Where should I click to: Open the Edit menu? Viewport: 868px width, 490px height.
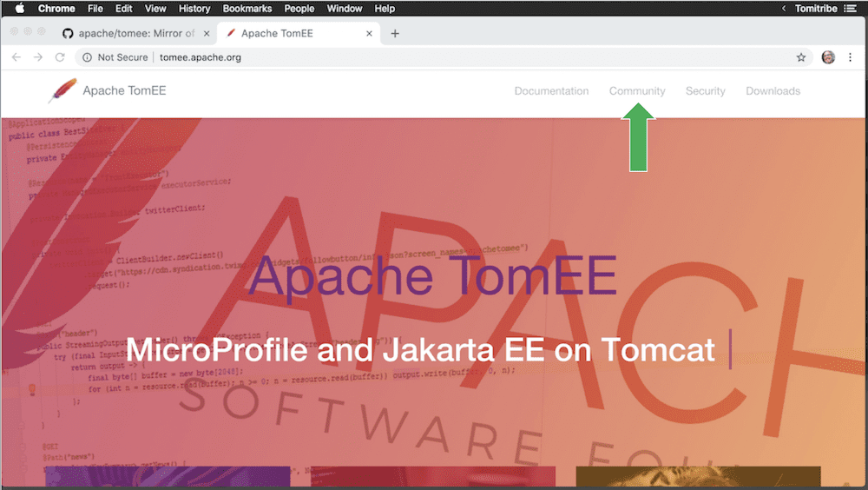tap(123, 9)
